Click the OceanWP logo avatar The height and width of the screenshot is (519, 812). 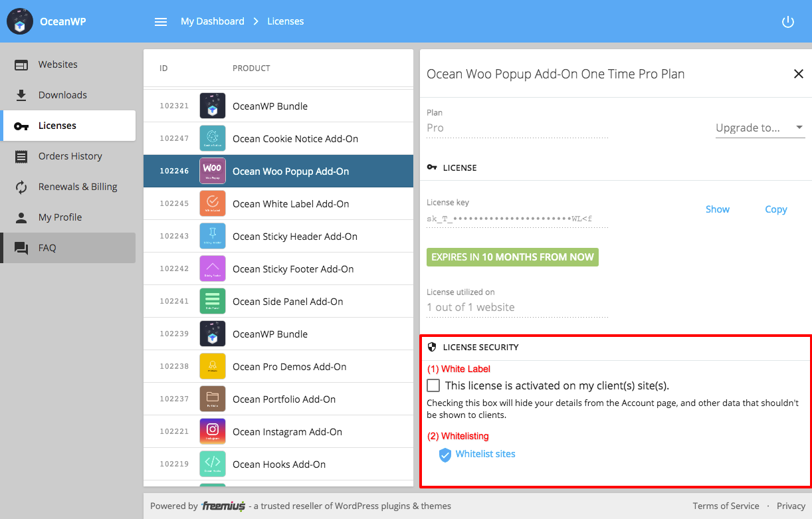[20, 21]
